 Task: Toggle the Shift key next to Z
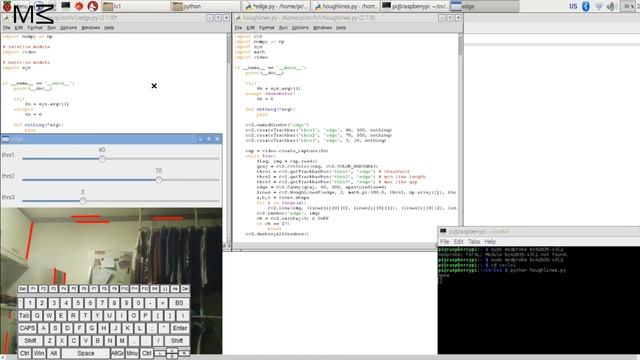[x=30, y=340]
